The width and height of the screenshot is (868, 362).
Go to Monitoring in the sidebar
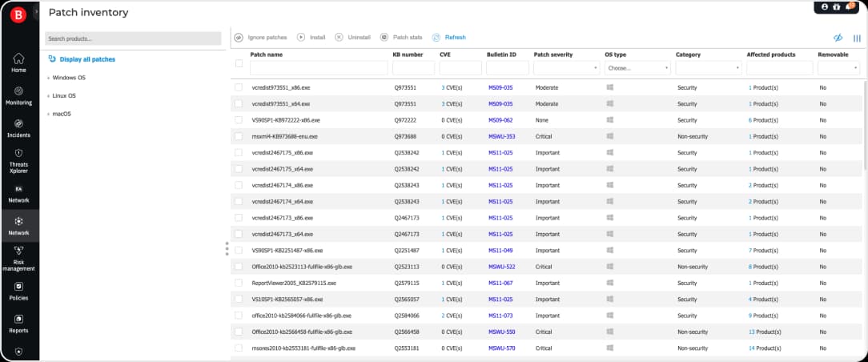pos(19,95)
